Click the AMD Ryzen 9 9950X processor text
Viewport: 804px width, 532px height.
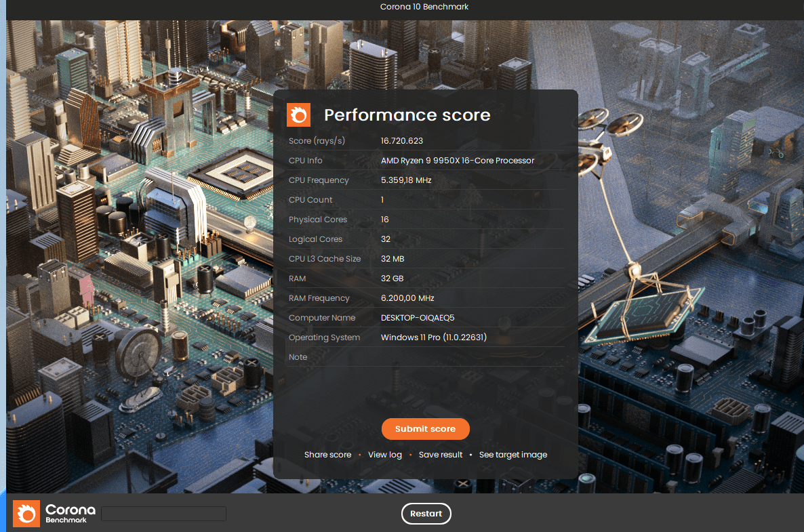(458, 161)
